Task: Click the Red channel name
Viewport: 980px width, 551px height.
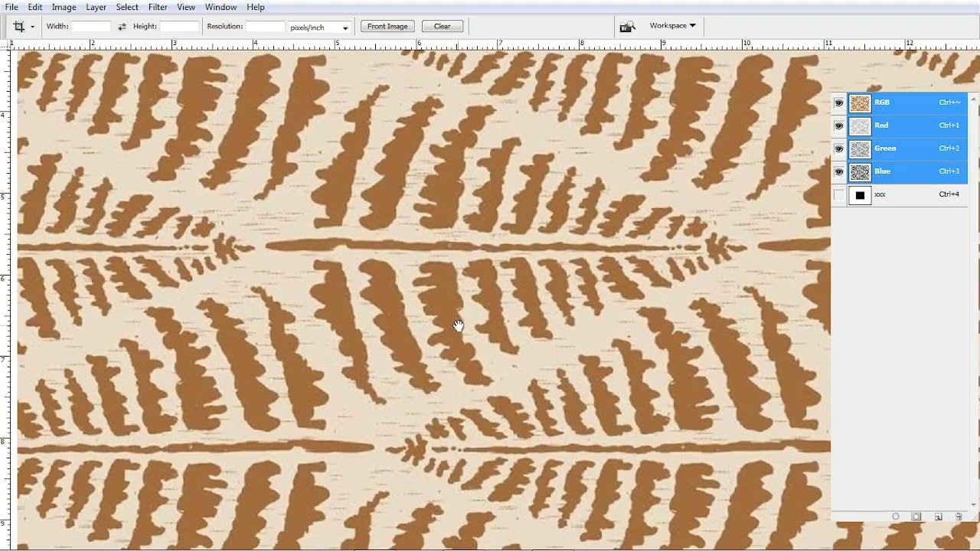Action: 881,126
